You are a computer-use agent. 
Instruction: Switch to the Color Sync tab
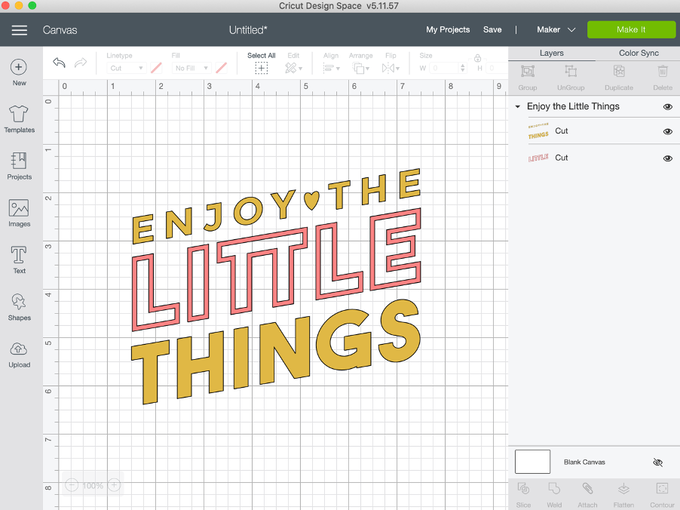636,53
